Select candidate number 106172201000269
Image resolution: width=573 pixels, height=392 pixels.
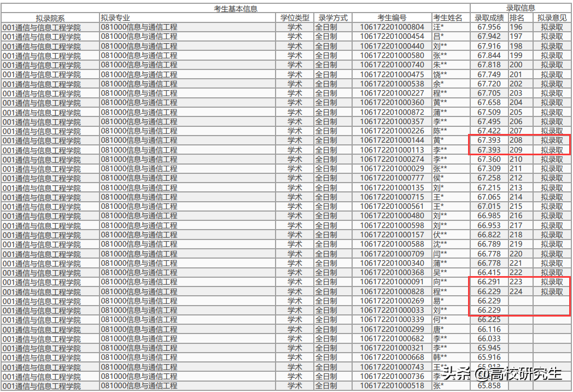tap(392, 301)
